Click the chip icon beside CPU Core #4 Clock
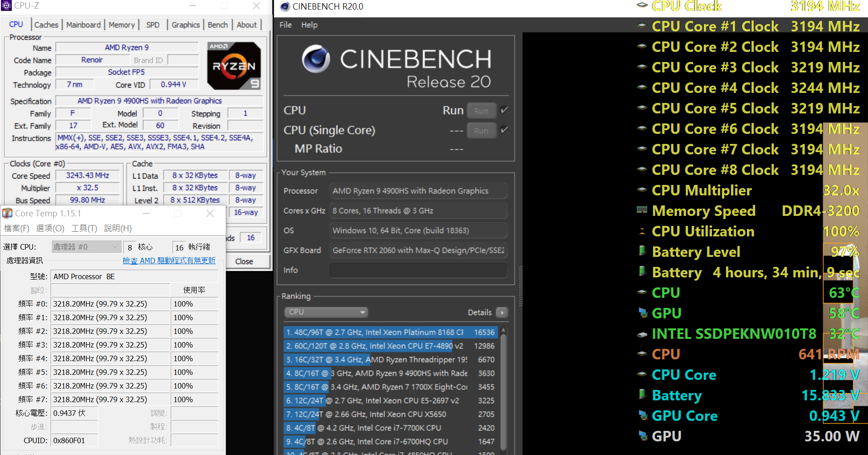The image size is (868, 455). coord(642,87)
